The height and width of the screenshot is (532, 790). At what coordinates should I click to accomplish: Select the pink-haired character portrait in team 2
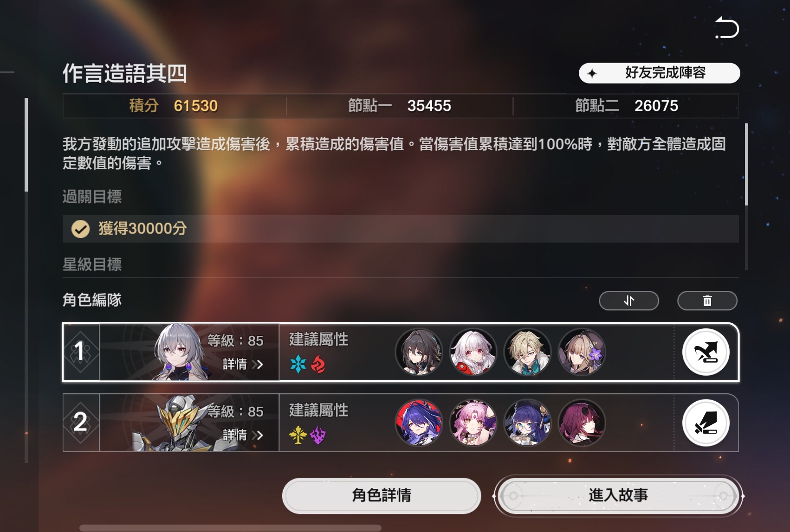[473, 423]
